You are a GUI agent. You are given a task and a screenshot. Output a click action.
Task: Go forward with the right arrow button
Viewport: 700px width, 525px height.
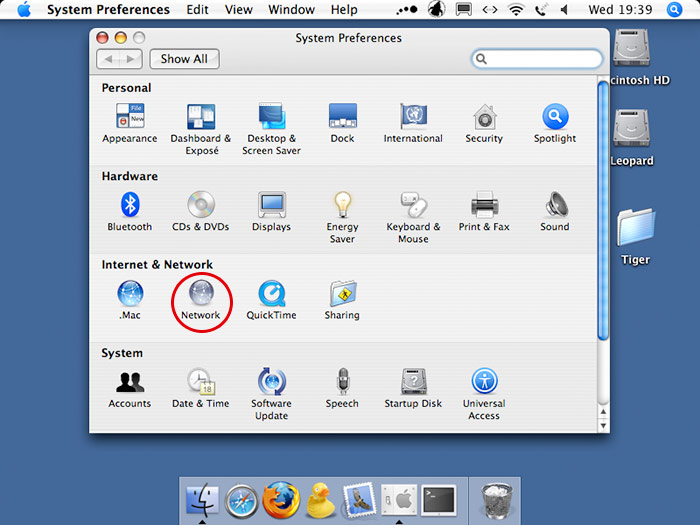point(131,59)
